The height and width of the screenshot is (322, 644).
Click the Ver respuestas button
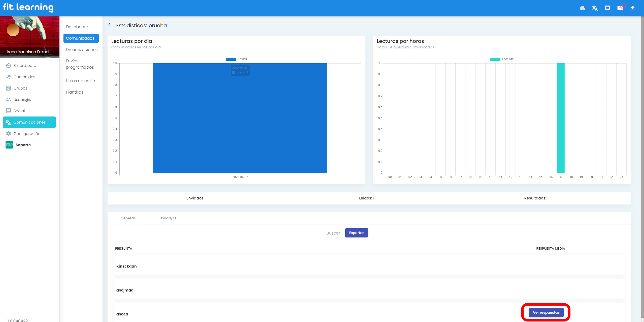[x=546, y=312]
